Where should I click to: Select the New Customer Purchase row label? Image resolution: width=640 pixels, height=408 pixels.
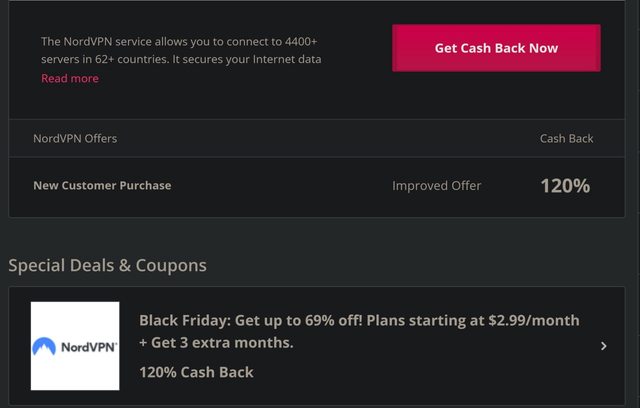click(x=102, y=185)
